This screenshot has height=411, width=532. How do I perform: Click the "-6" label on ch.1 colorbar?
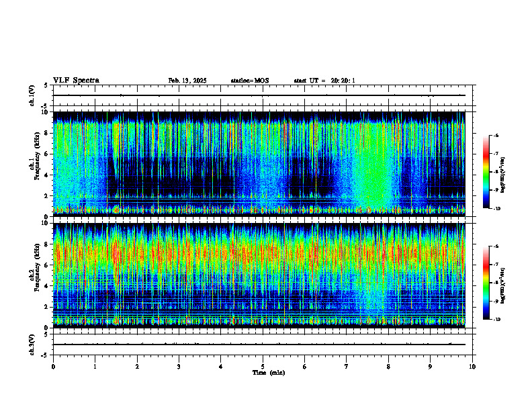(x=496, y=135)
